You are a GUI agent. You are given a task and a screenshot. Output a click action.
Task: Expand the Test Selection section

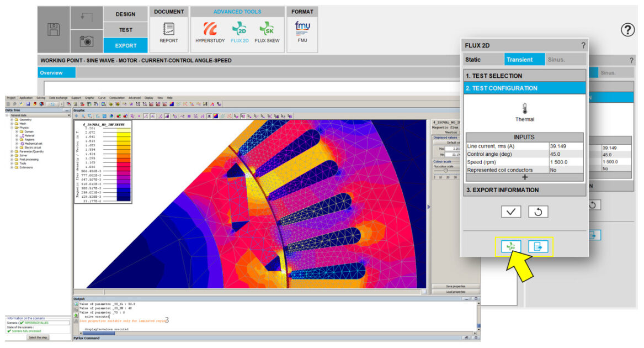(524, 76)
